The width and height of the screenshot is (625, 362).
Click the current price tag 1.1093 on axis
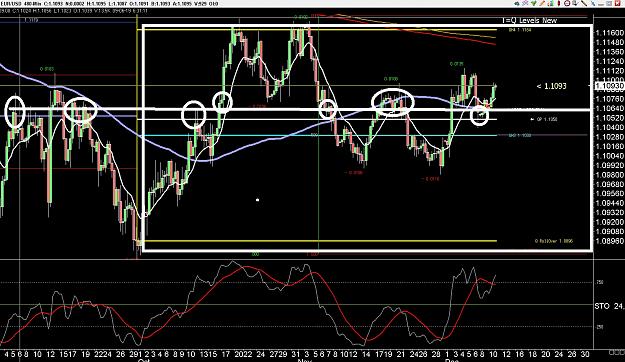point(609,86)
